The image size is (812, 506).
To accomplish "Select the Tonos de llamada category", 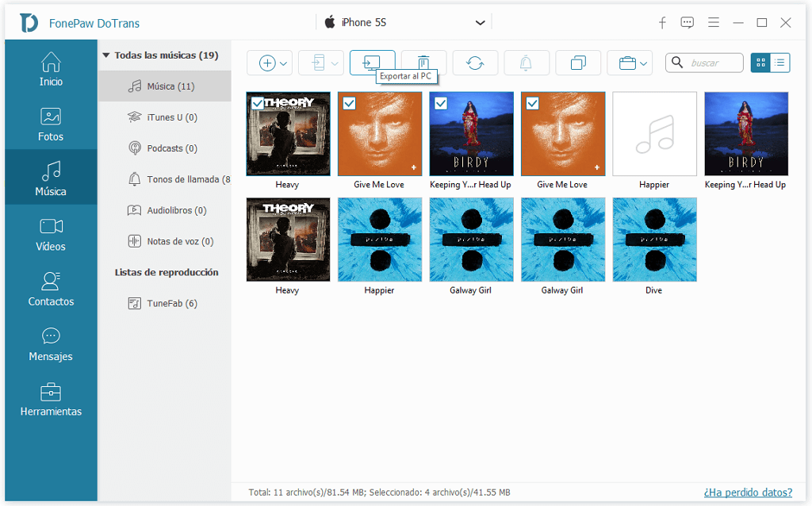I will (165, 179).
